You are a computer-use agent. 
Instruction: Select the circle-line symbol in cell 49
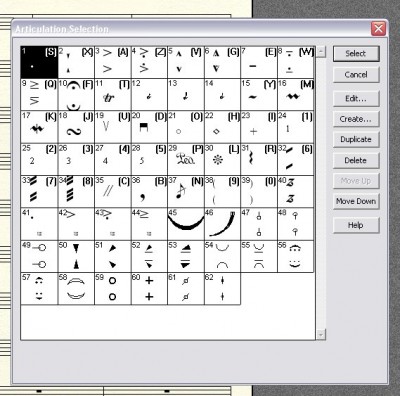(39, 256)
